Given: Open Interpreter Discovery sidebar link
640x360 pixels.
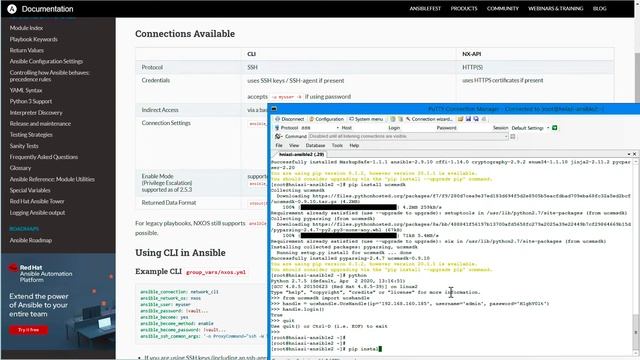Looking at the screenshot, I should (36, 113).
